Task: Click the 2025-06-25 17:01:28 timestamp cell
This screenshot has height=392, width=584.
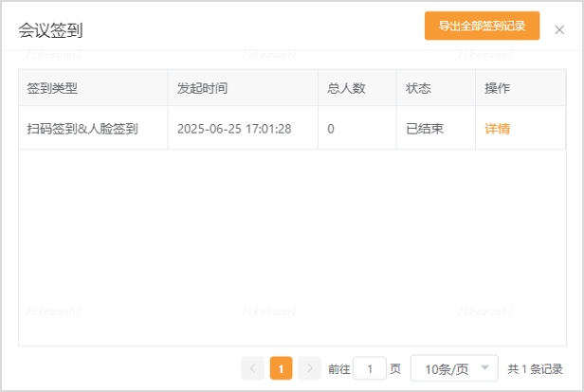Action: coord(234,129)
